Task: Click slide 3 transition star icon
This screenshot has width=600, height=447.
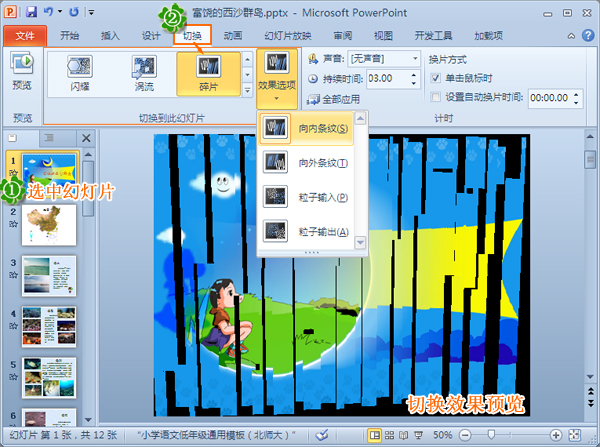Action: [13, 274]
